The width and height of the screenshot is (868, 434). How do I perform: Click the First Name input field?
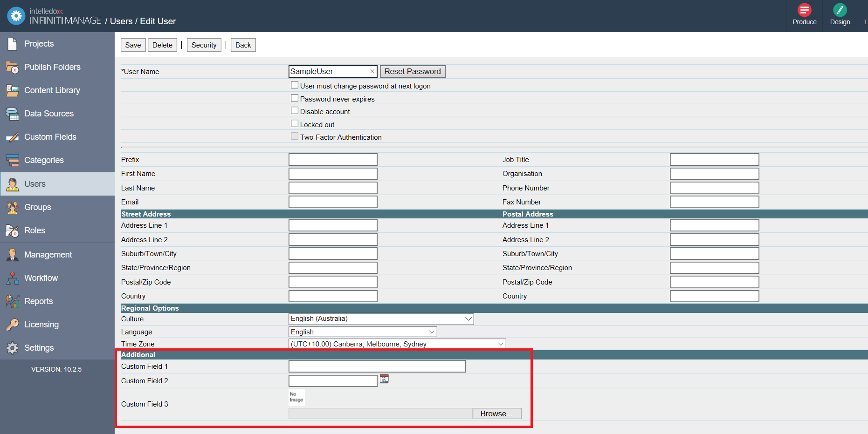point(333,174)
